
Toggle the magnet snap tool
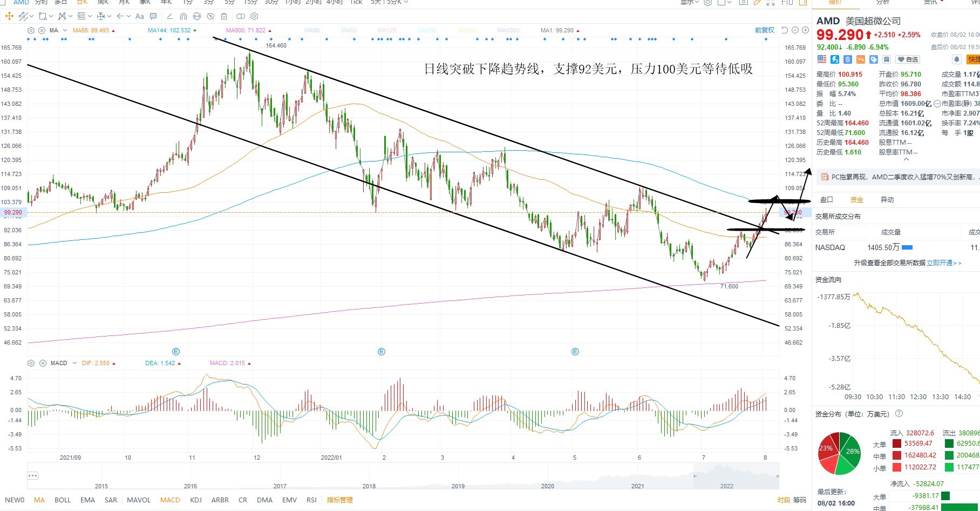click(183, 16)
